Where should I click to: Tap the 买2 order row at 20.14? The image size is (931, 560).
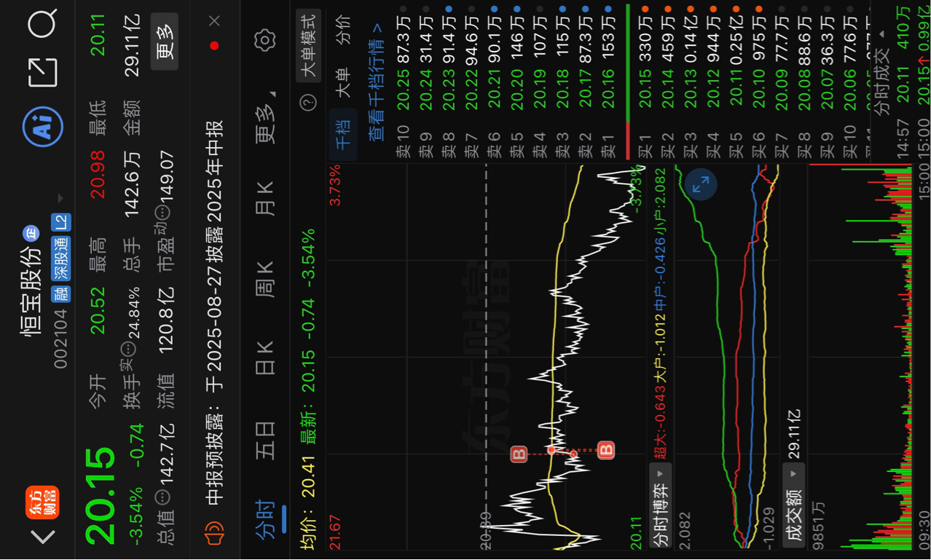668,82
